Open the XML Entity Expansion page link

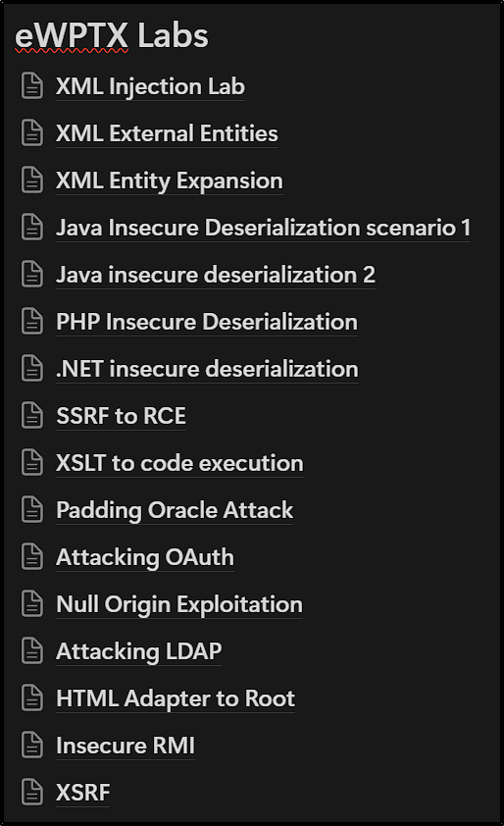coord(170,181)
